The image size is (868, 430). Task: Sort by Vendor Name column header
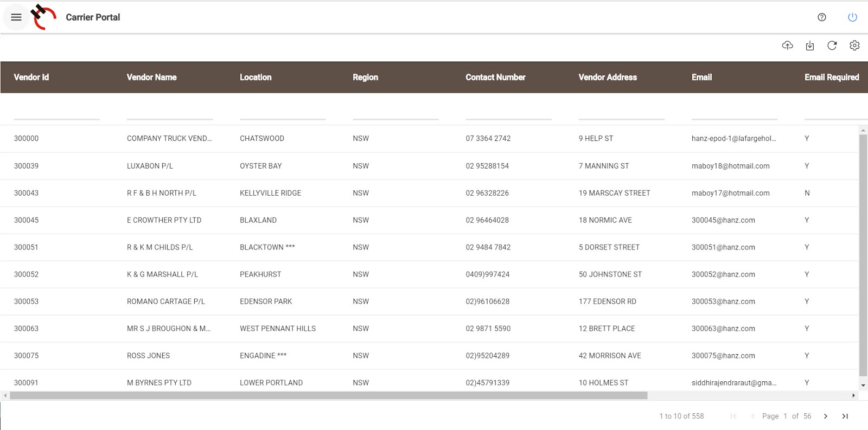pyautogui.click(x=152, y=78)
